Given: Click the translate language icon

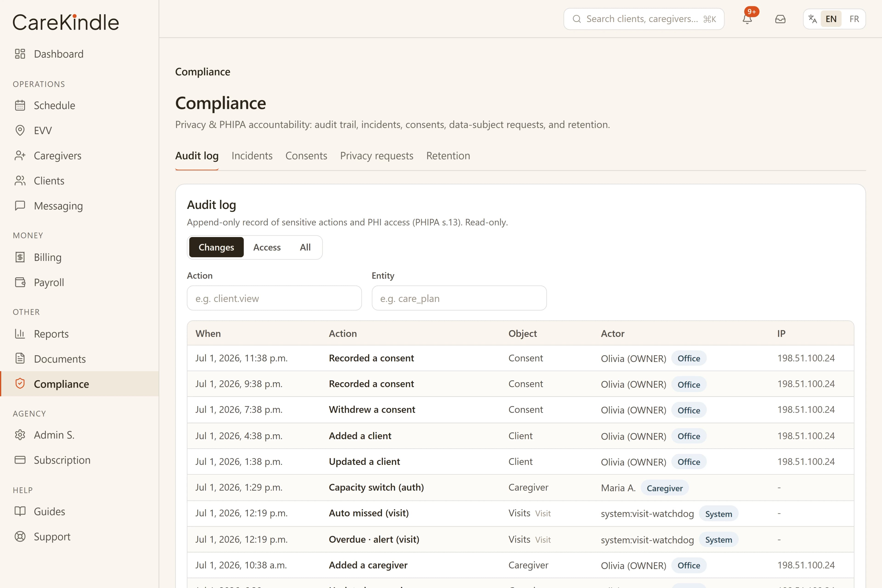Looking at the screenshot, I should point(812,19).
